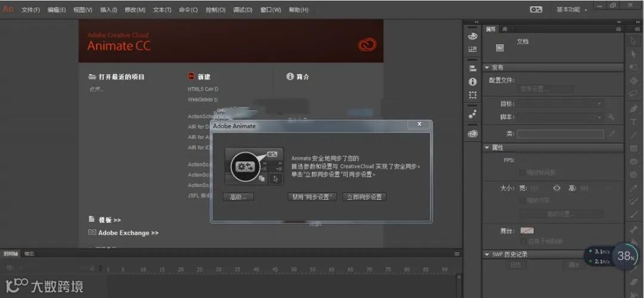Open the 文件(F) menu
The image size is (644, 298).
[x=30, y=10]
